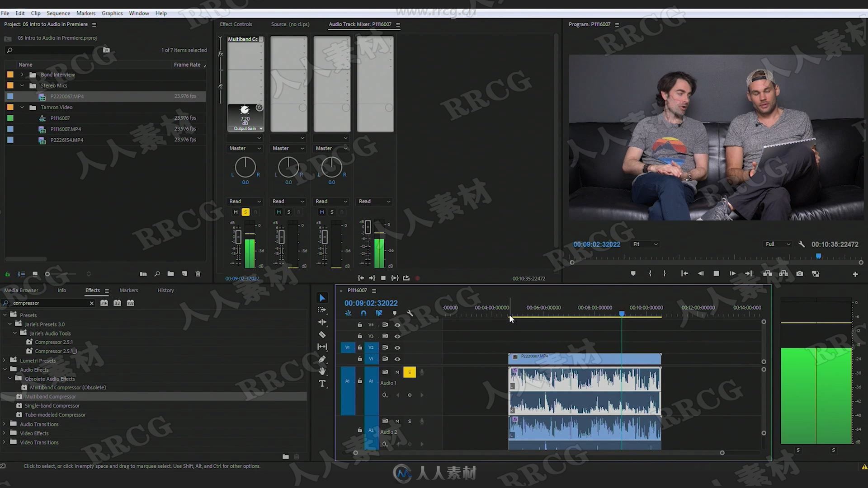
Task: Stop playback in Program monitor
Action: (716, 274)
